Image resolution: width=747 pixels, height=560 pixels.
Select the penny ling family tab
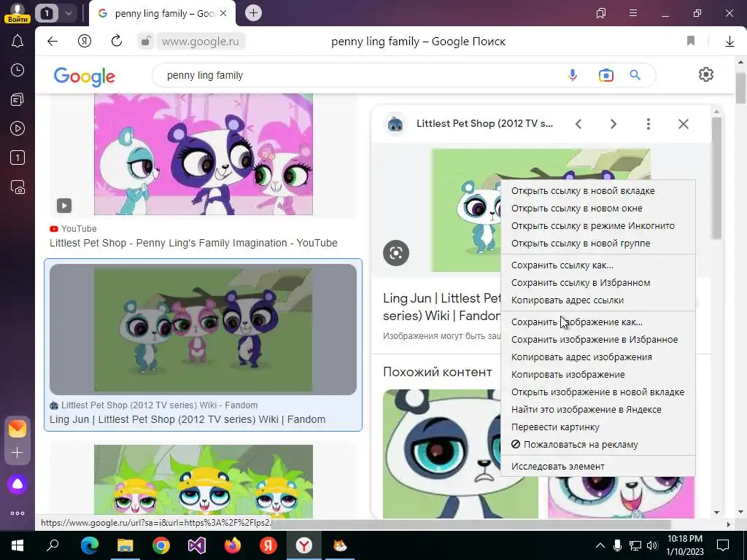162,13
